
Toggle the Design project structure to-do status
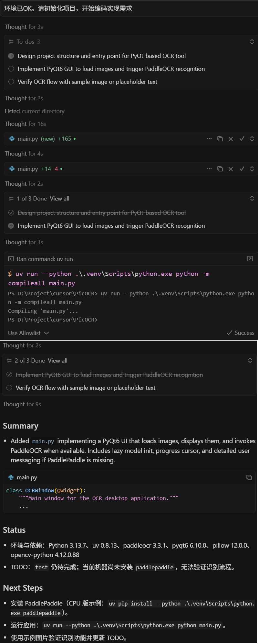[x=11, y=56]
